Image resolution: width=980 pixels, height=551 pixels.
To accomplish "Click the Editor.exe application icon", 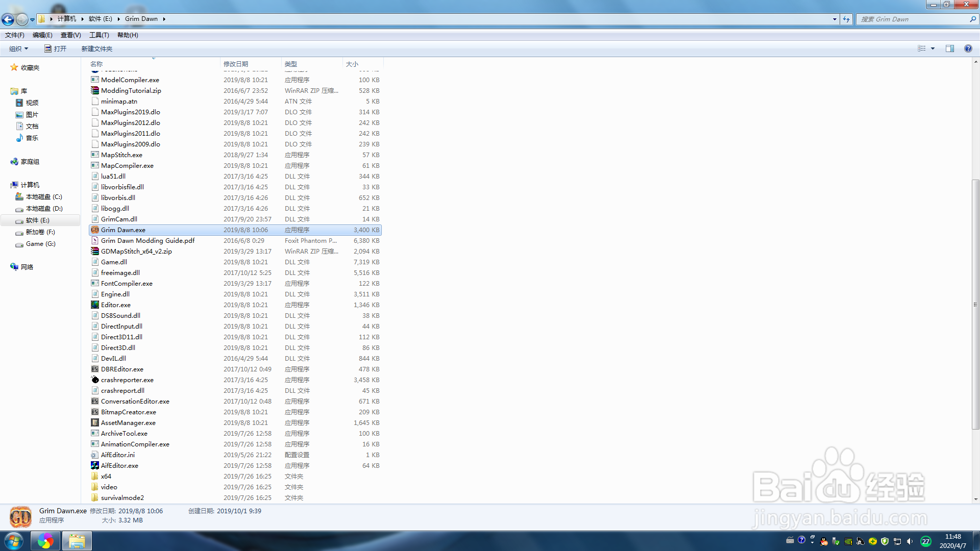I will 95,305.
